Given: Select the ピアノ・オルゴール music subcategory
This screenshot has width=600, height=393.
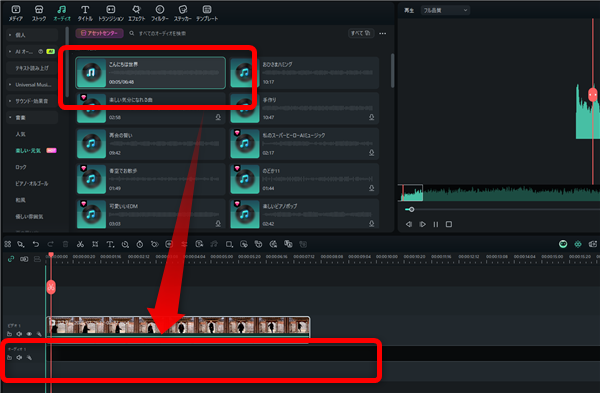Looking at the screenshot, I should pos(32,183).
